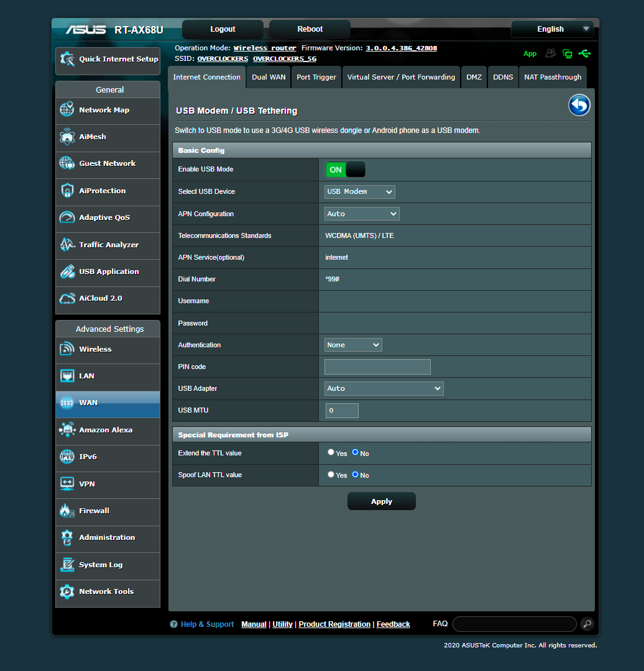Switch to Internet Connection tab
Viewport: 644px width, 671px height.
[207, 78]
